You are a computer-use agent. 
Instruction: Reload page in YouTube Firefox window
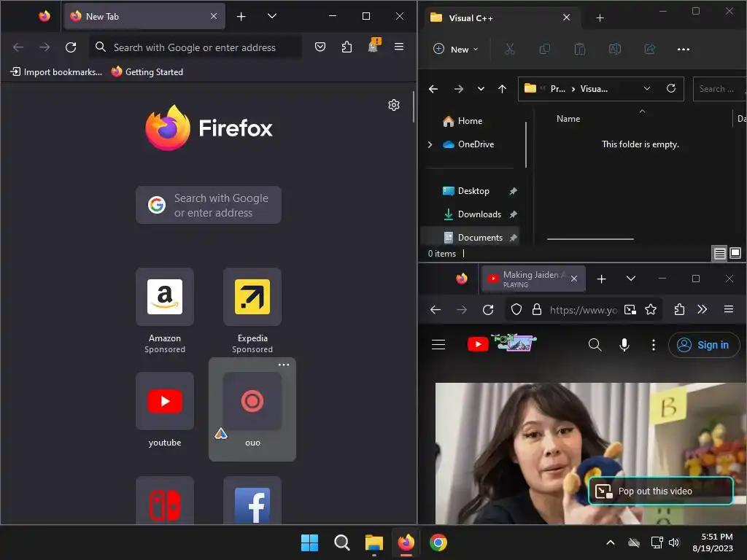pyautogui.click(x=488, y=309)
